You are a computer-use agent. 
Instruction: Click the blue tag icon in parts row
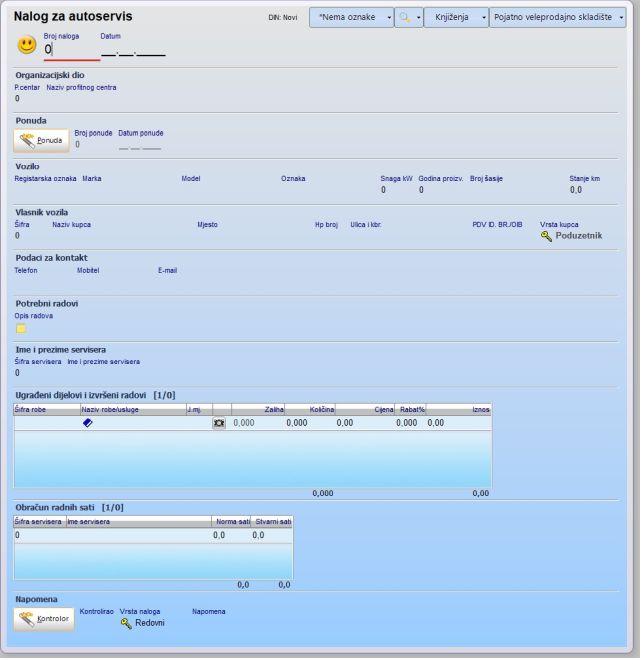87,423
